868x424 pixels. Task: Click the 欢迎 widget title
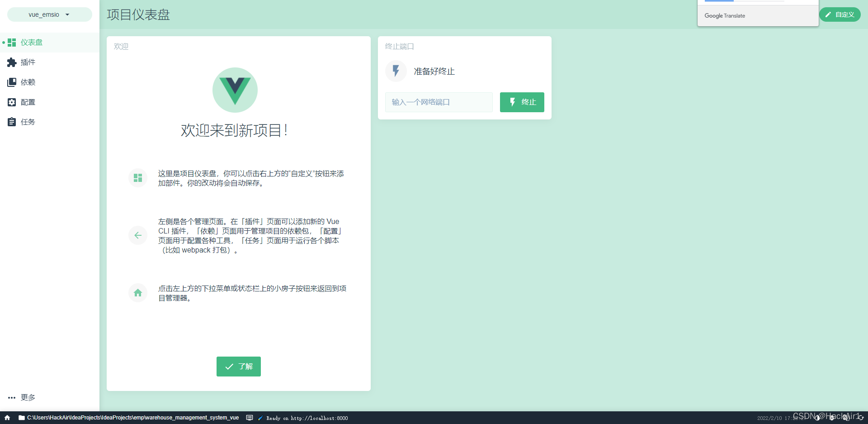pyautogui.click(x=121, y=47)
